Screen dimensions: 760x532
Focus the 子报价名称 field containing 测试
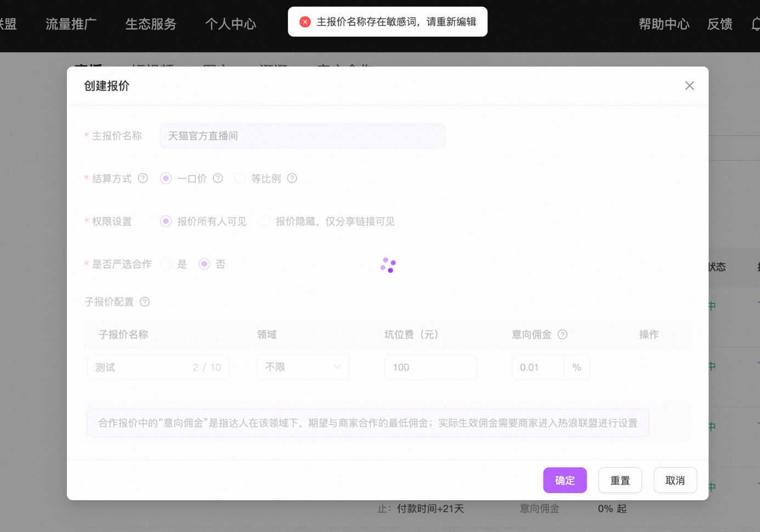158,367
